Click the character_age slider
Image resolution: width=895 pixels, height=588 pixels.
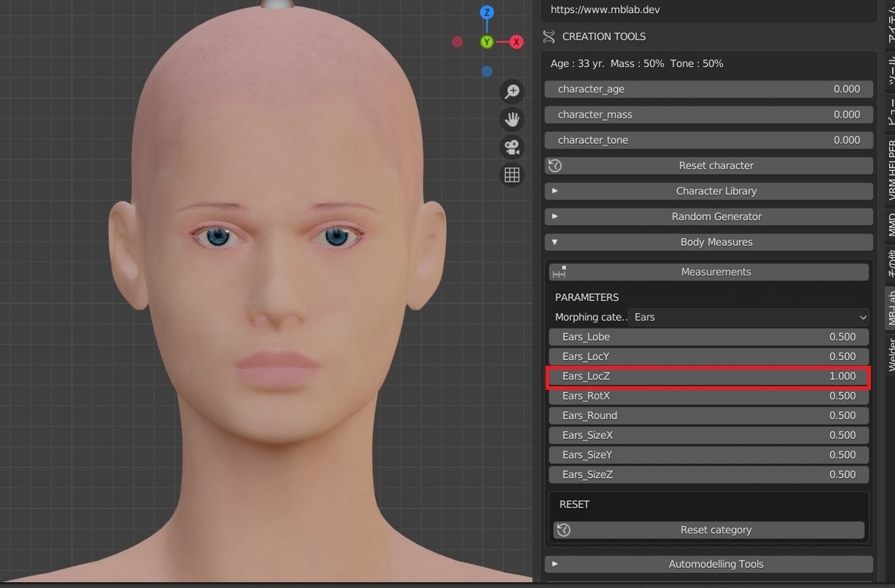point(709,89)
